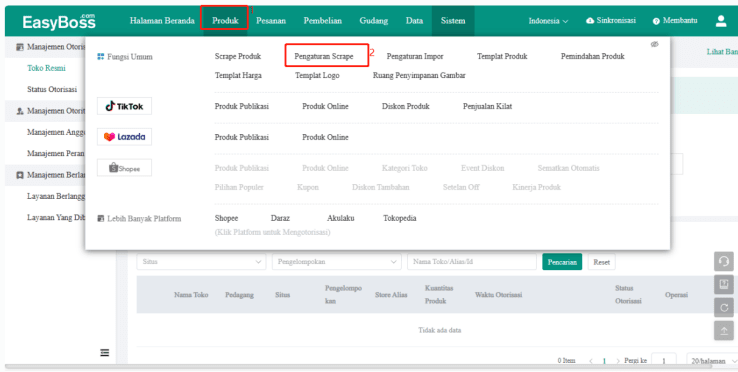This screenshot has height=372, width=738.
Task: Authorize the Daraz platform
Action: (280, 218)
